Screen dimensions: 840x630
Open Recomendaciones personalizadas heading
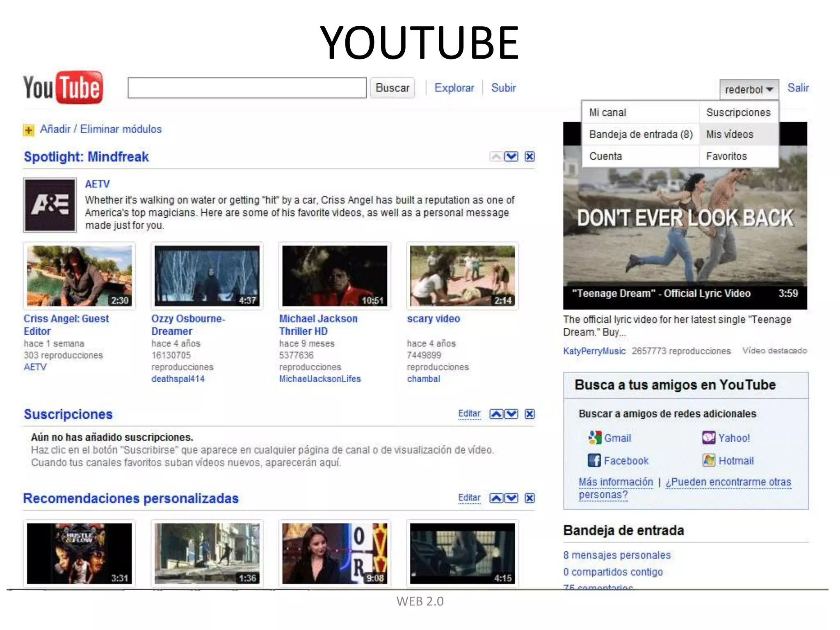click(131, 498)
